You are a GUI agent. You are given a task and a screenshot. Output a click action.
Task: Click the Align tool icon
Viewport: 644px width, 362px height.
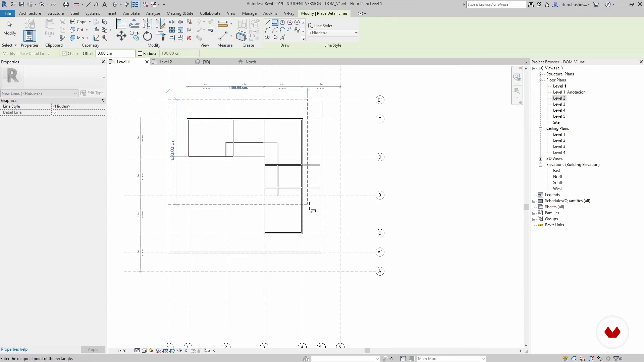(121, 24)
